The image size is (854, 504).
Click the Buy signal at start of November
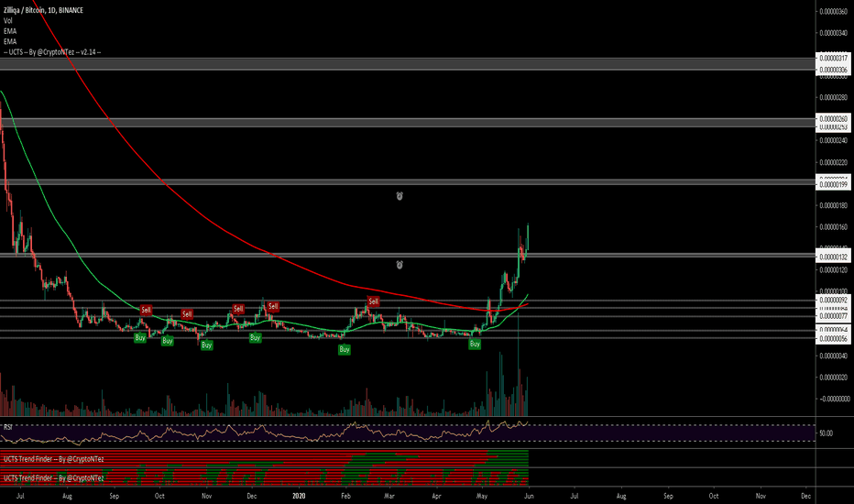pos(206,345)
